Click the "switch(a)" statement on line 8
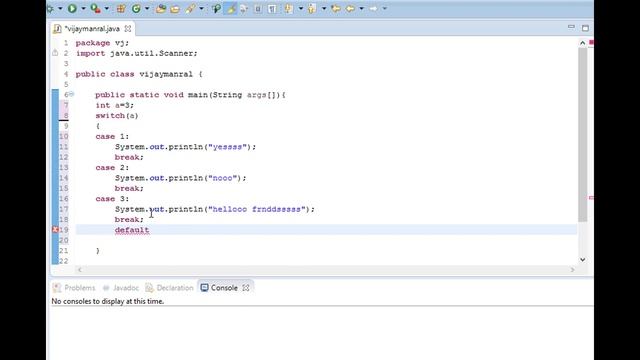This screenshot has width=640, height=360. (x=117, y=116)
